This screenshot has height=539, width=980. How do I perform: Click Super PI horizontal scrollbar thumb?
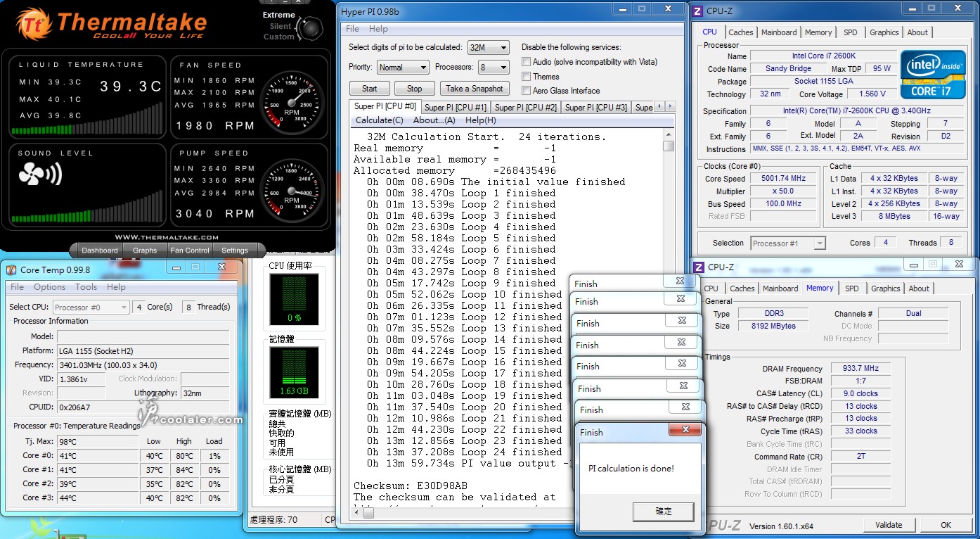pyautogui.click(x=368, y=514)
